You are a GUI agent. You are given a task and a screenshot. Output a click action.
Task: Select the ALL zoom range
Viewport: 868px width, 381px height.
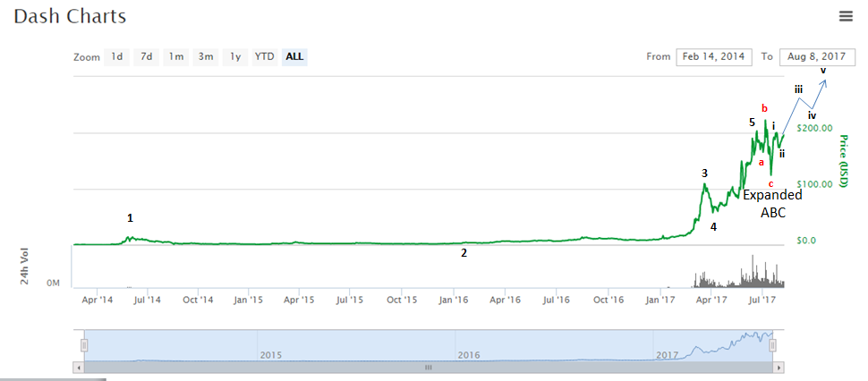point(294,56)
